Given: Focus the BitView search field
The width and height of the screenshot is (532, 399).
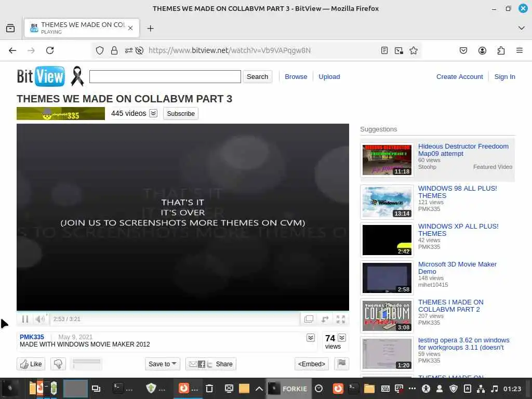Looking at the screenshot, I should 165,77.
